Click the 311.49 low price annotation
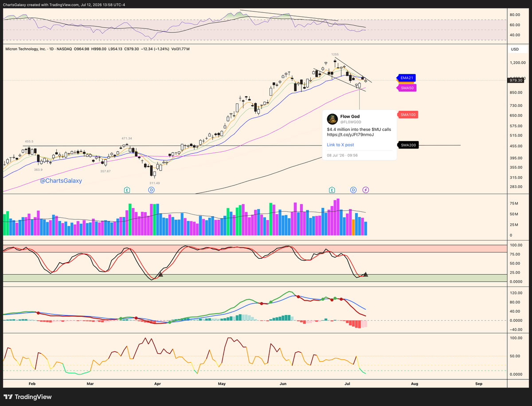Image resolution: width=532 pixels, height=406 pixels. [155, 183]
